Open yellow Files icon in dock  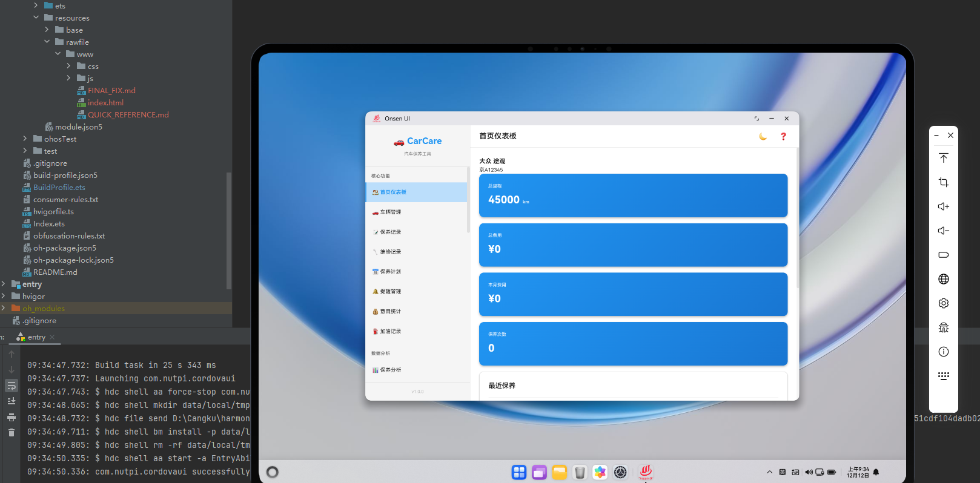point(559,473)
